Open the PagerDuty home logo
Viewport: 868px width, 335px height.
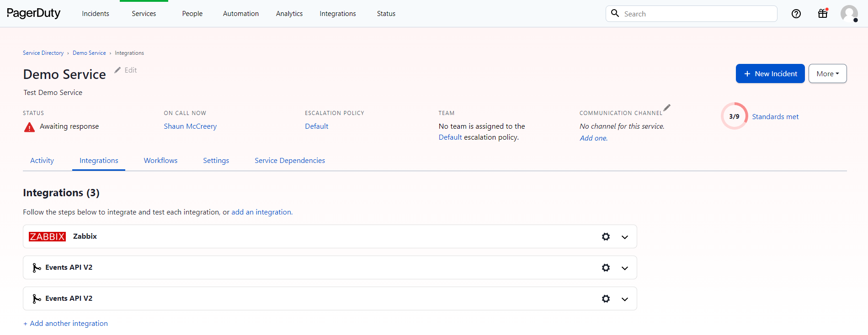pos(33,13)
